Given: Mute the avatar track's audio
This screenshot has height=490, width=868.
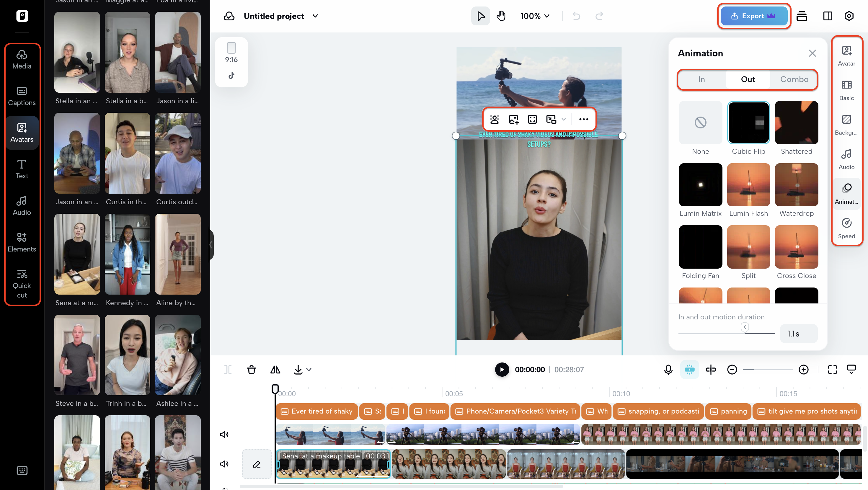Looking at the screenshot, I should [x=224, y=464].
